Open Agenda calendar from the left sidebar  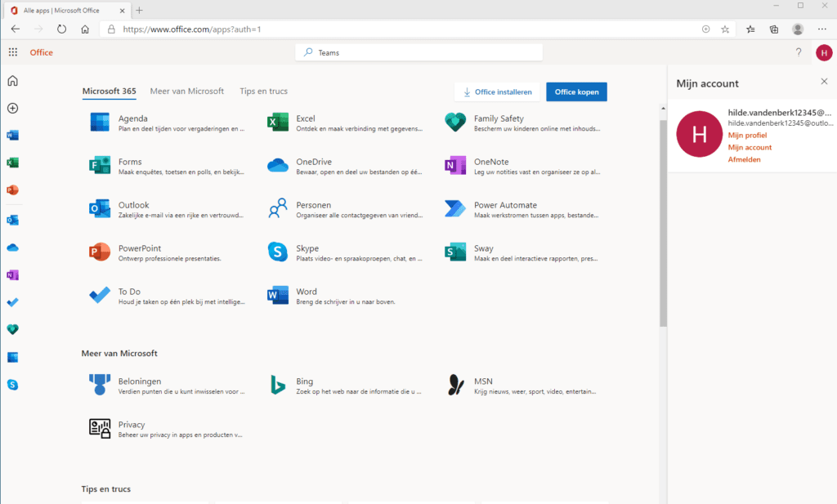[13, 357]
